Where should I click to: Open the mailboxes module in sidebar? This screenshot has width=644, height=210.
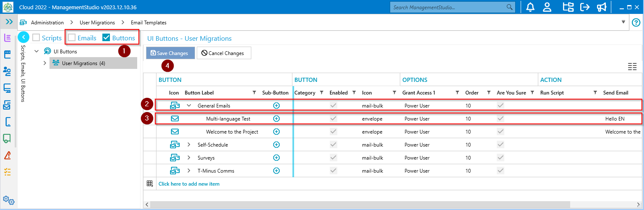7,105
